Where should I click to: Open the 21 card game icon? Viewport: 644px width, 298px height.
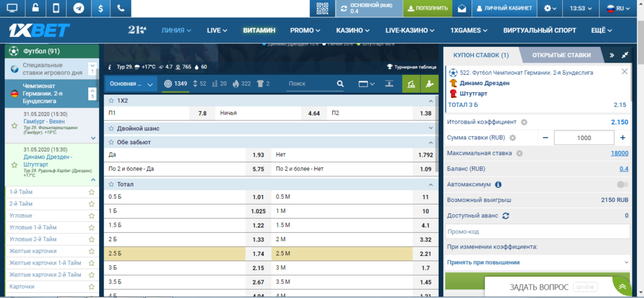(137, 30)
